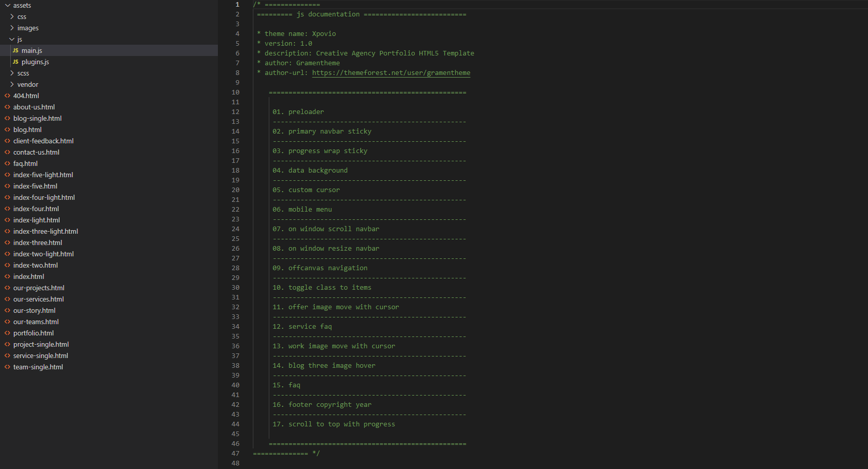868x469 pixels.
Task: Open contact-us.html in the file tree
Action: pyautogui.click(x=36, y=152)
